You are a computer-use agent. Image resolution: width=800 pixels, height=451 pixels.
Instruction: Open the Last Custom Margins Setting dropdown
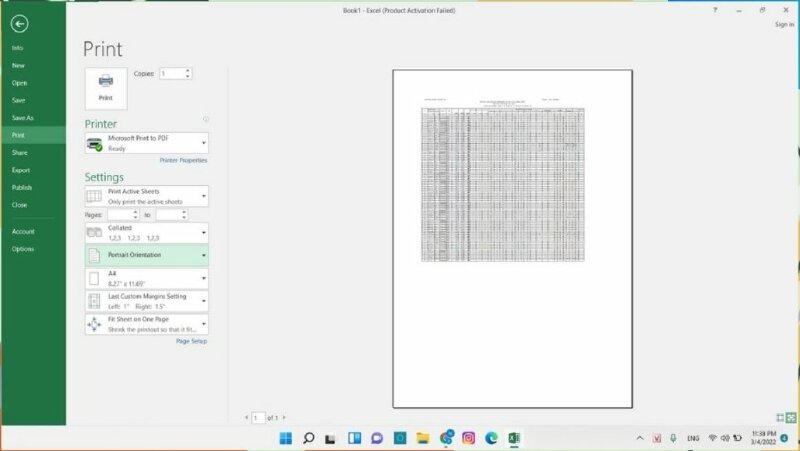146,301
